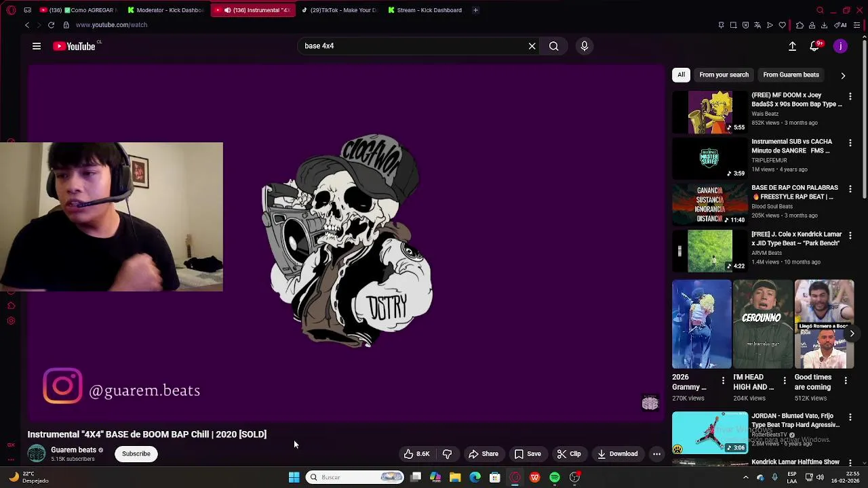Open the Guarem beats channel name link
868x488 pixels.
pyautogui.click(x=73, y=450)
